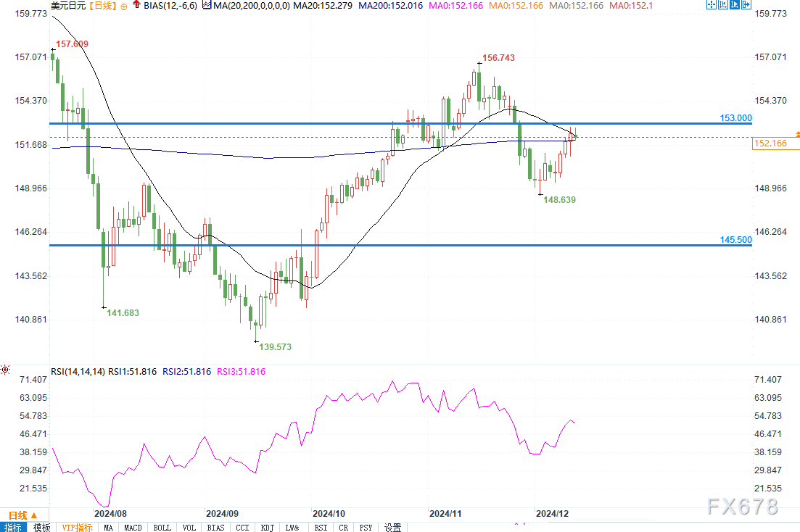Open the 【日线】 period selector in title
The image size is (800, 532).
tap(101, 6)
